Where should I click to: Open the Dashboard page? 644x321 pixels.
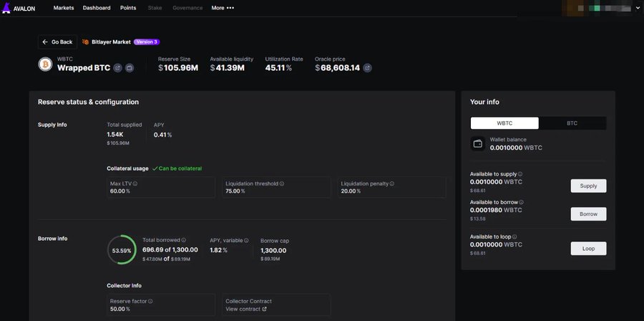click(x=97, y=8)
